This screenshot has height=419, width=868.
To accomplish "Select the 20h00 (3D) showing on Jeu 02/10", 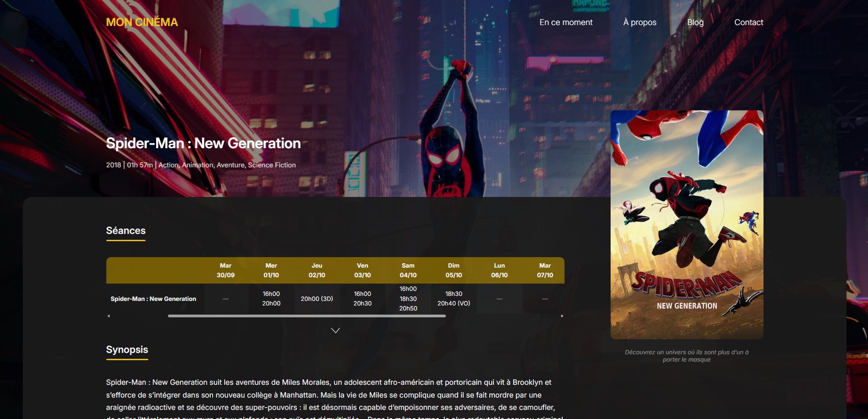I will point(317,299).
